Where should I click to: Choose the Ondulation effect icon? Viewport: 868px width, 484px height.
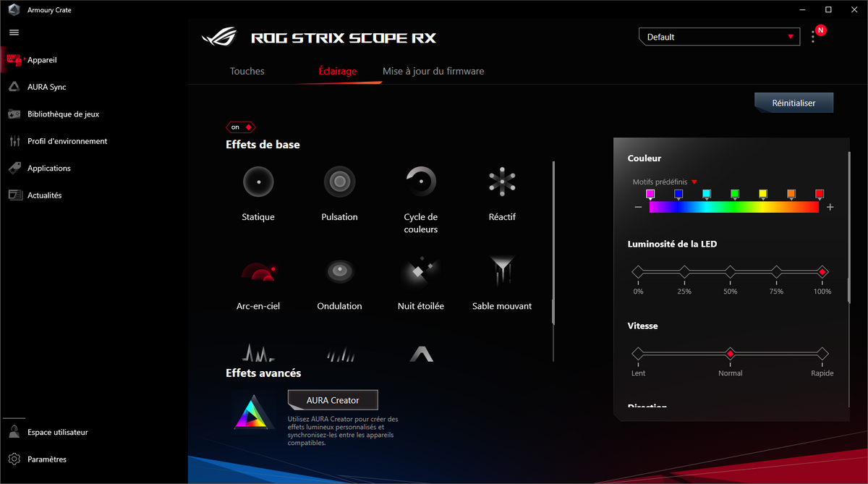[339, 271]
